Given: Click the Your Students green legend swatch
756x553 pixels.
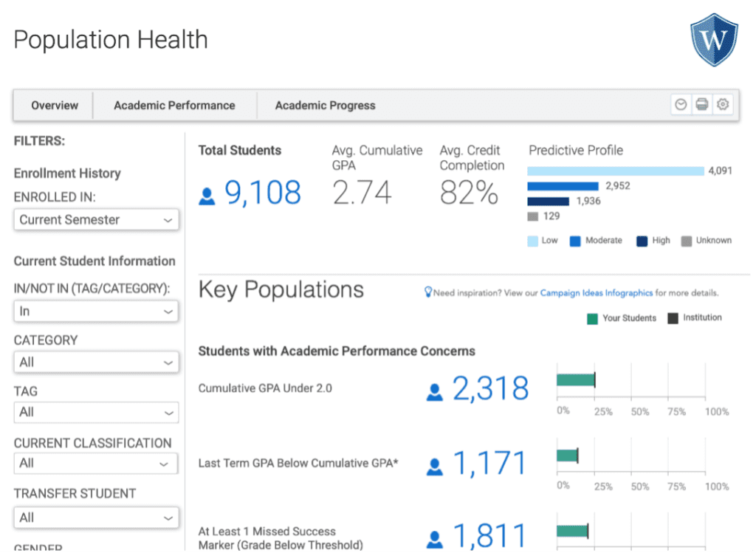Looking at the screenshot, I should tap(592, 319).
